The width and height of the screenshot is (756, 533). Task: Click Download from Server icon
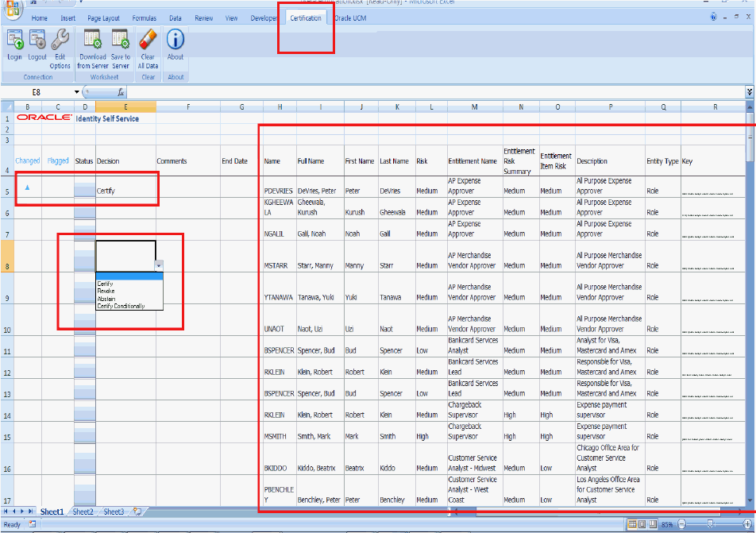point(92,40)
